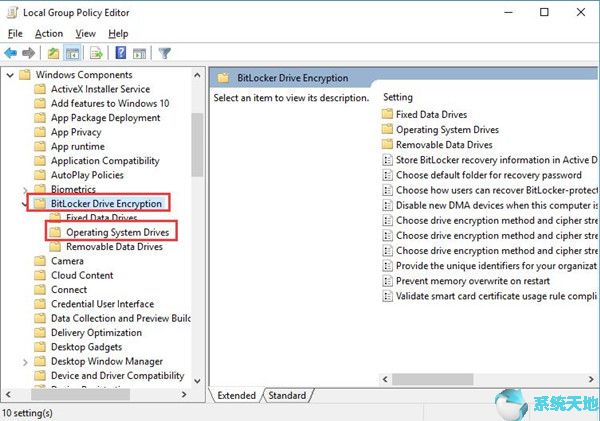The width and height of the screenshot is (600, 421).
Task: Switch to the Extended tab
Action: pyautogui.click(x=237, y=395)
